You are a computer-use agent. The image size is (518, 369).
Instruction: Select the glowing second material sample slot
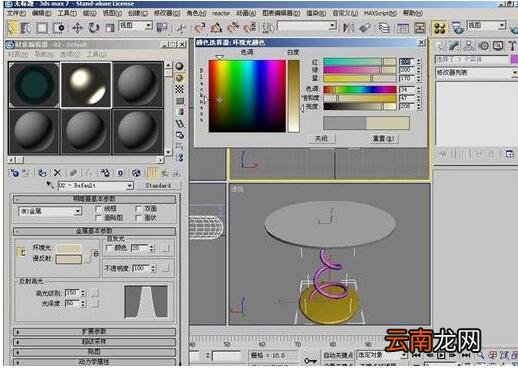pyautogui.click(x=86, y=85)
